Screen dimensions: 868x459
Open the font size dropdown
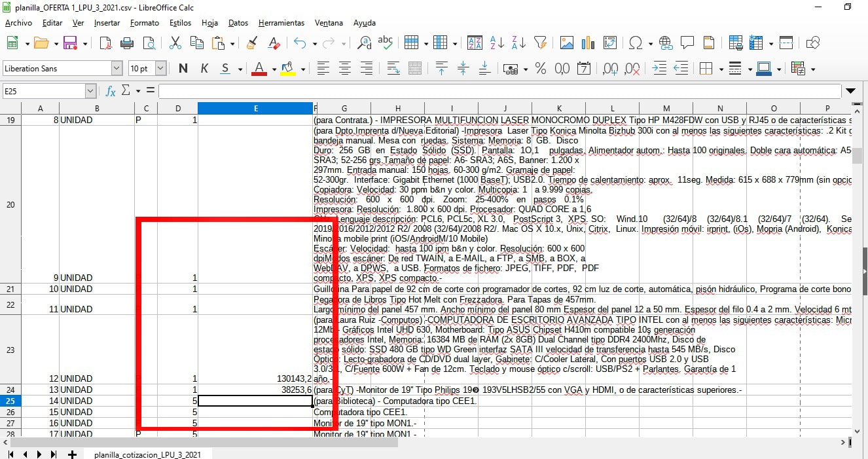[161, 68]
